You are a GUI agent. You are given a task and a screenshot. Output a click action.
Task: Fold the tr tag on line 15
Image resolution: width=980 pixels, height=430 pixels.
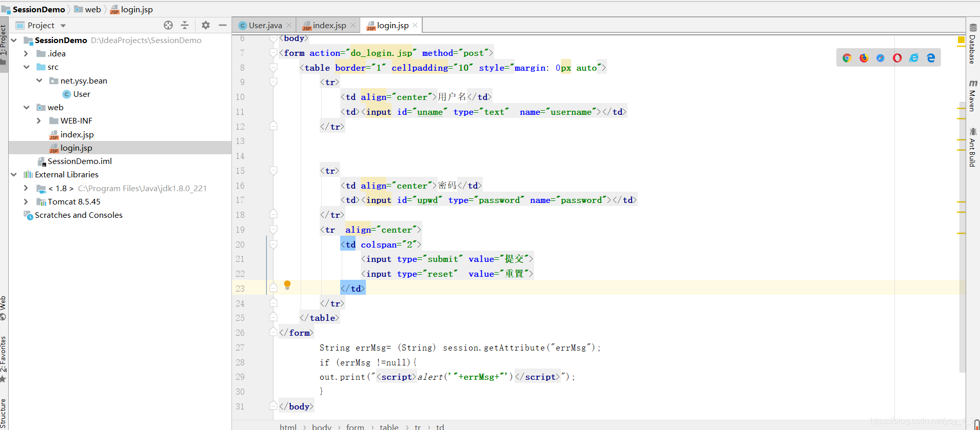pyautogui.click(x=273, y=171)
